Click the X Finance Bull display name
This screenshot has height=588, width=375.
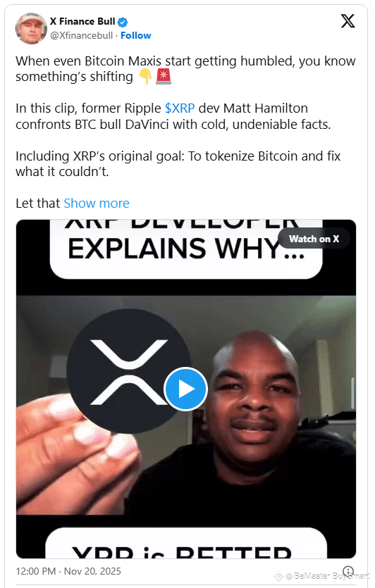(82, 22)
